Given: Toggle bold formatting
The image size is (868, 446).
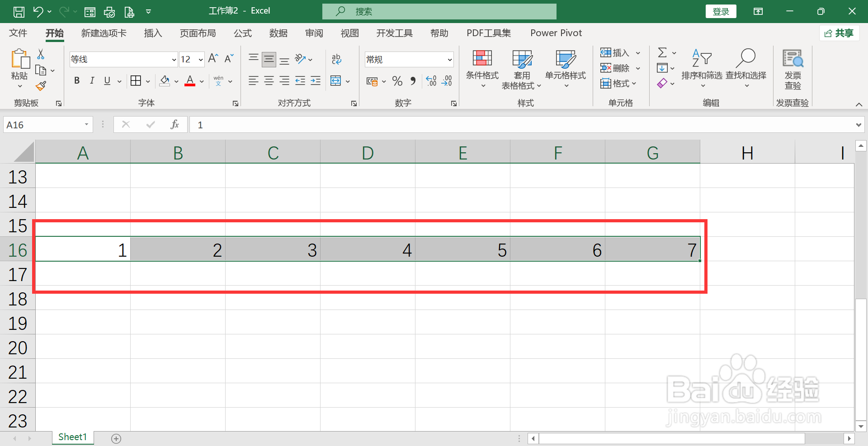Looking at the screenshot, I should click(x=77, y=81).
